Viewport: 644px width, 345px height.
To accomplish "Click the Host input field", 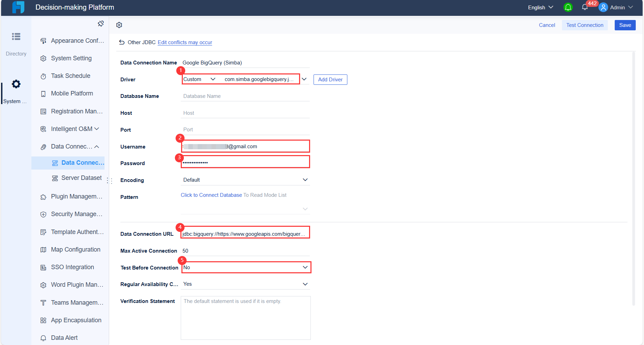I will click(x=245, y=113).
